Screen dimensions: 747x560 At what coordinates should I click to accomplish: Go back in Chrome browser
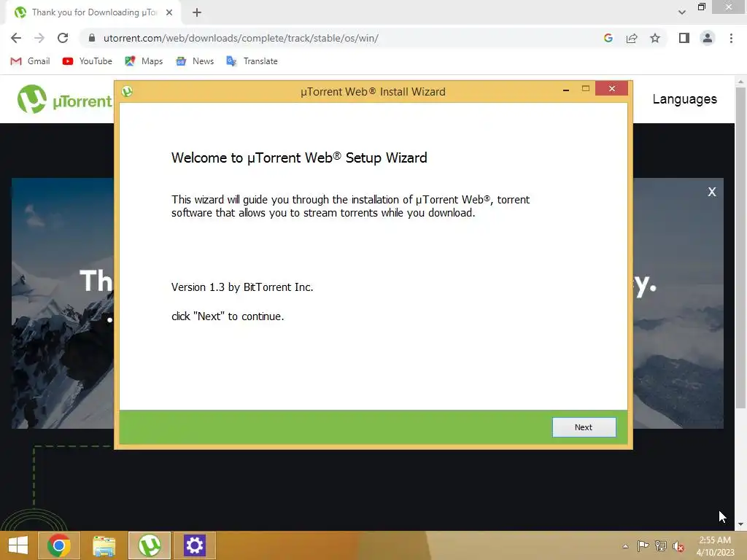[x=16, y=38]
